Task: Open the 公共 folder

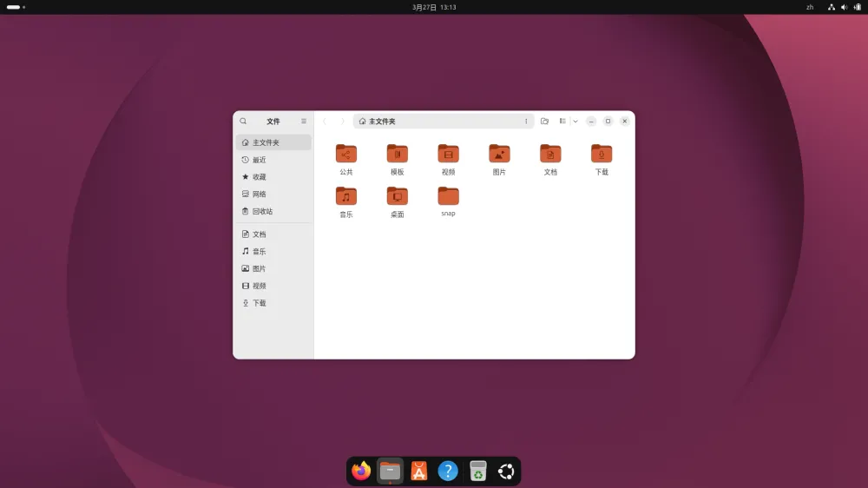Action: click(x=346, y=160)
